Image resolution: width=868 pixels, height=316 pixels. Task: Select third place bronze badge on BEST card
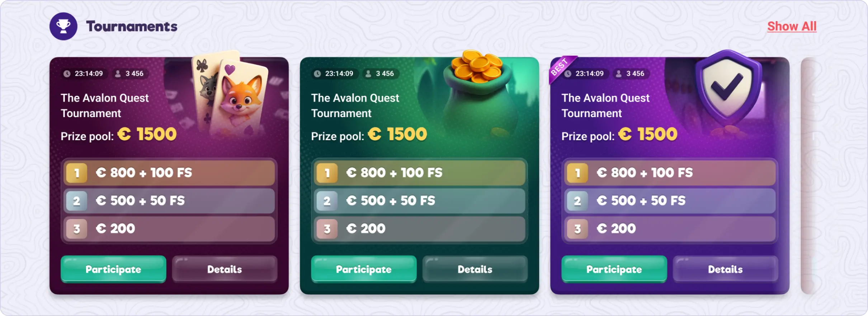577,229
